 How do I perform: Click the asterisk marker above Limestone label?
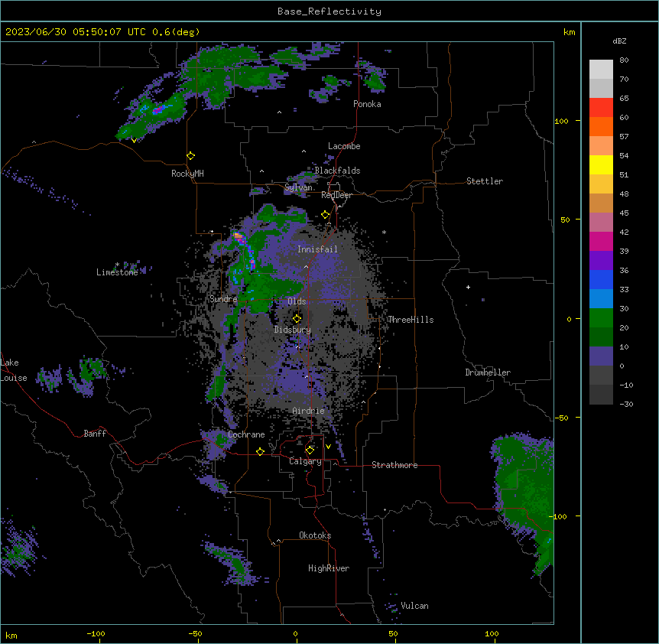pos(117,265)
